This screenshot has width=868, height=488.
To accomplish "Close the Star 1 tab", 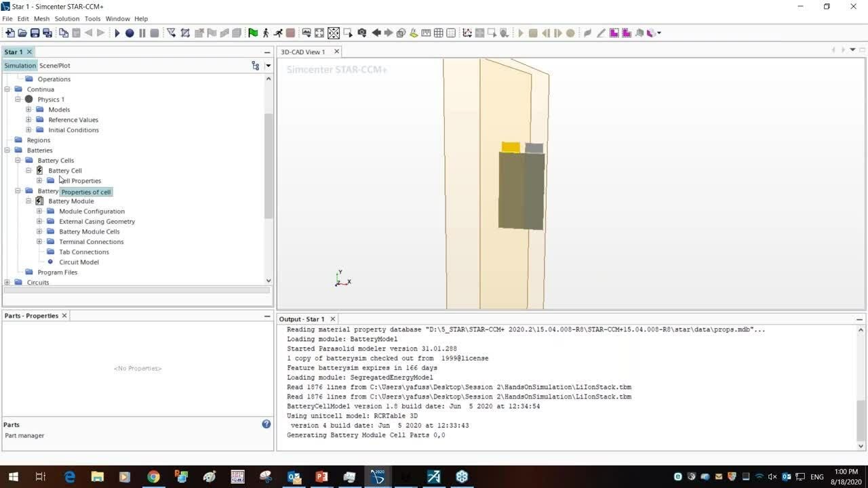I will [x=29, y=52].
